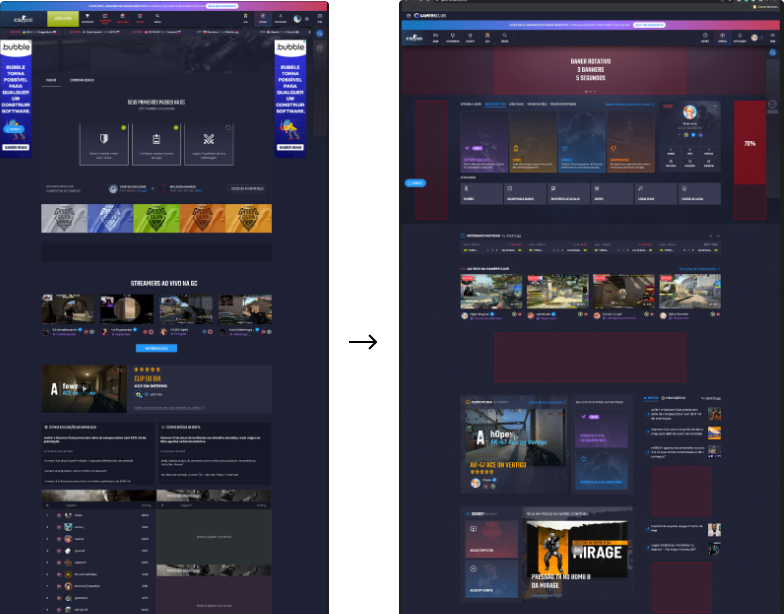Toggle green check circle on clipboard card
This screenshot has height=614, width=784.
point(176,128)
